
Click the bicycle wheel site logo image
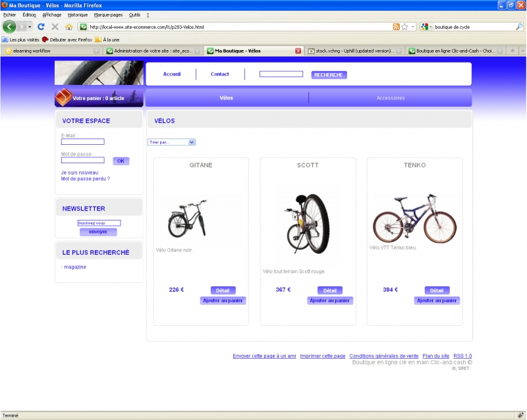click(99, 72)
